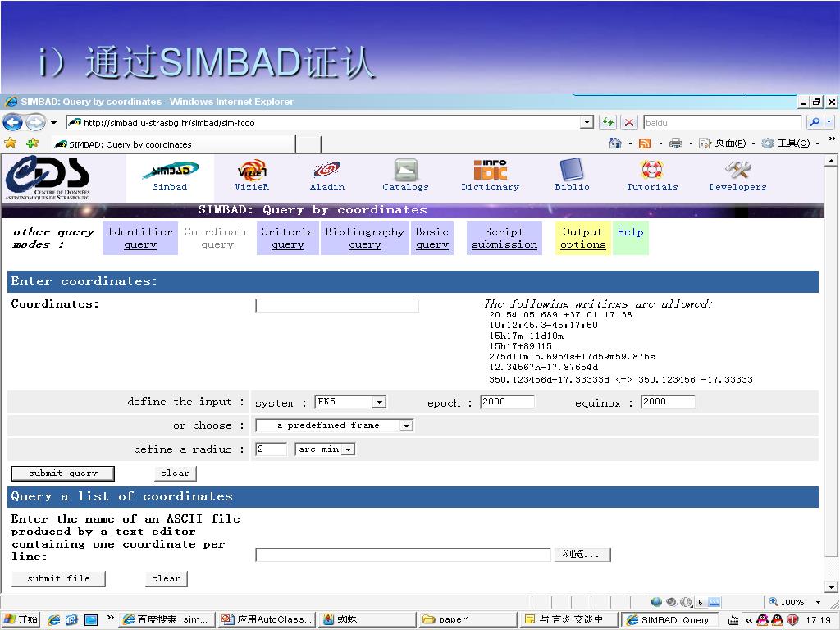
Task: Stop loading with the red X icon
Action: pos(629,123)
